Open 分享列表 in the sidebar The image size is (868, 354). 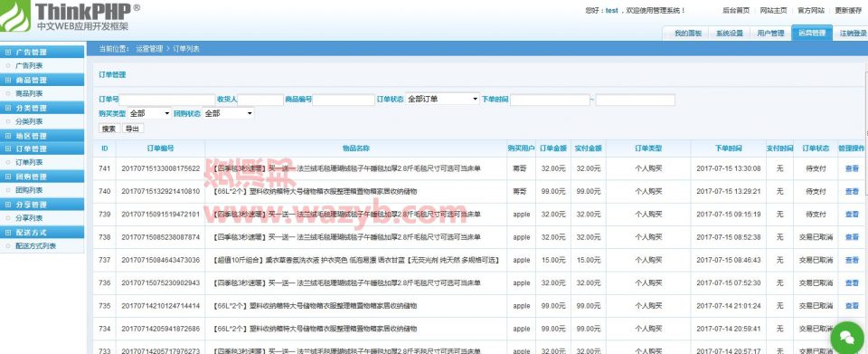[29, 217]
